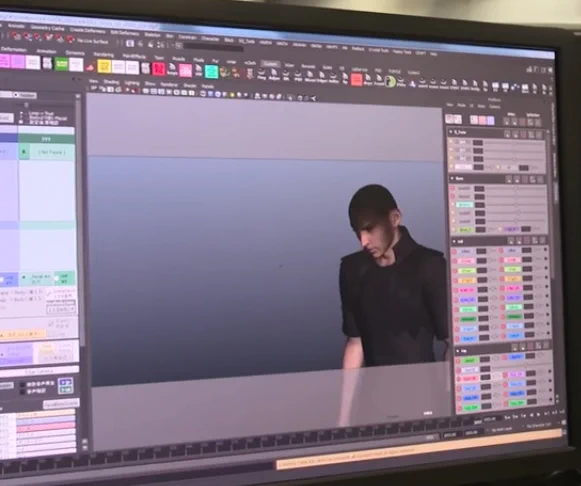Image resolution: width=581 pixels, height=486 pixels.
Task: Open the viewport Lighting menu
Action: [x=132, y=83]
